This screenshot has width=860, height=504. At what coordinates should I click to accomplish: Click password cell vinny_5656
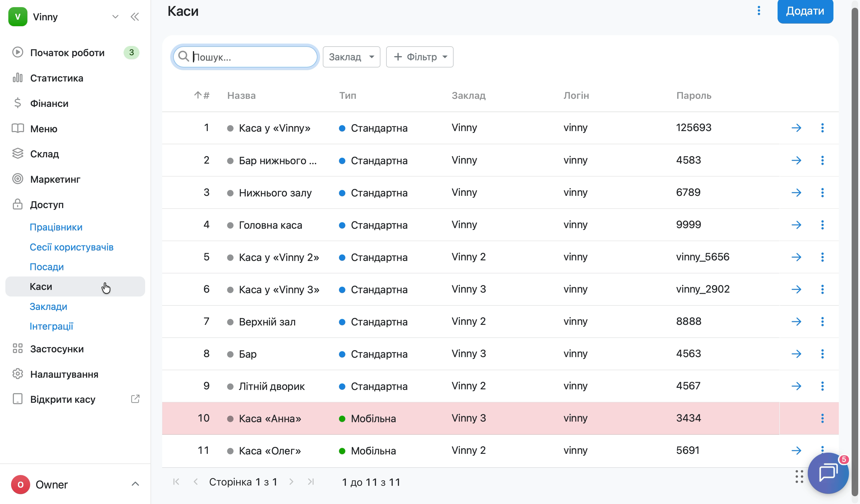702,257
